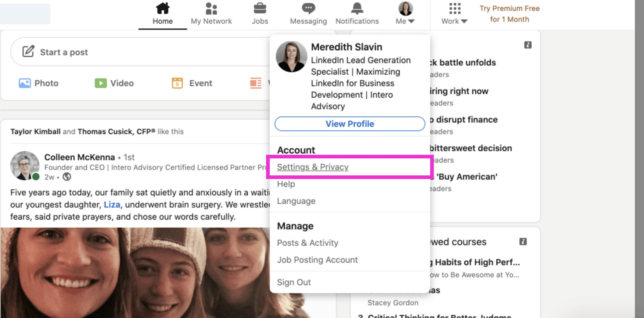Click the View Profile button
Screen dimensions: 644x318
pyautogui.click(x=350, y=124)
